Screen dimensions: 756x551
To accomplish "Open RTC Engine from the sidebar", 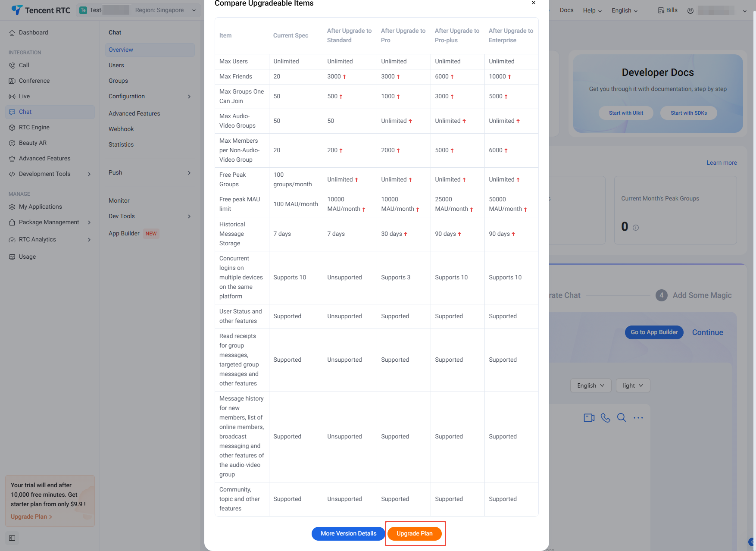I will pyautogui.click(x=34, y=127).
